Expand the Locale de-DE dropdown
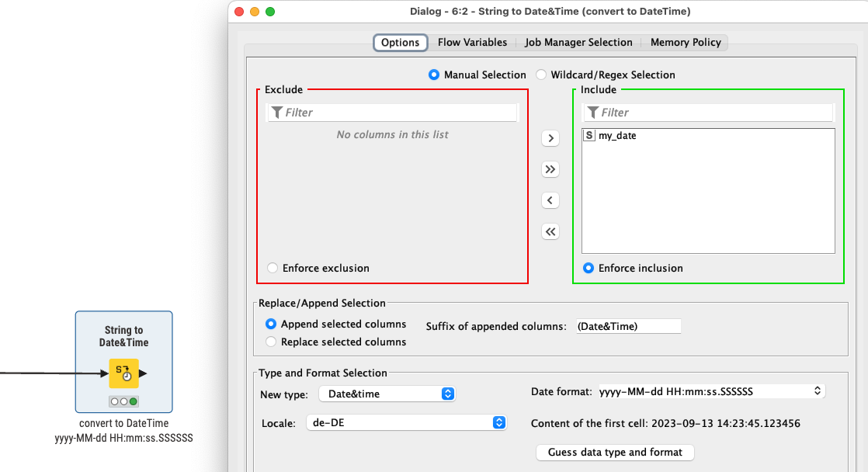868x472 pixels. 407,423
